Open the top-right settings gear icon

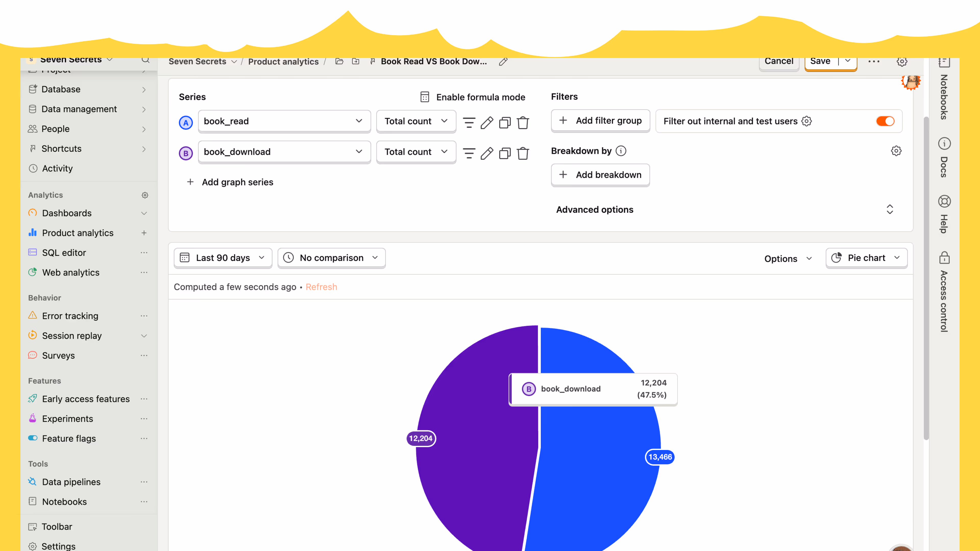tap(902, 61)
